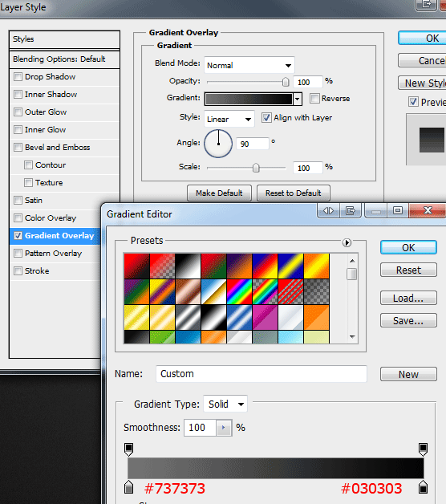Image resolution: width=446 pixels, height=504 pixels.
Task: Click Reset in the Gradient Editor
Action: tap(408, 270)
